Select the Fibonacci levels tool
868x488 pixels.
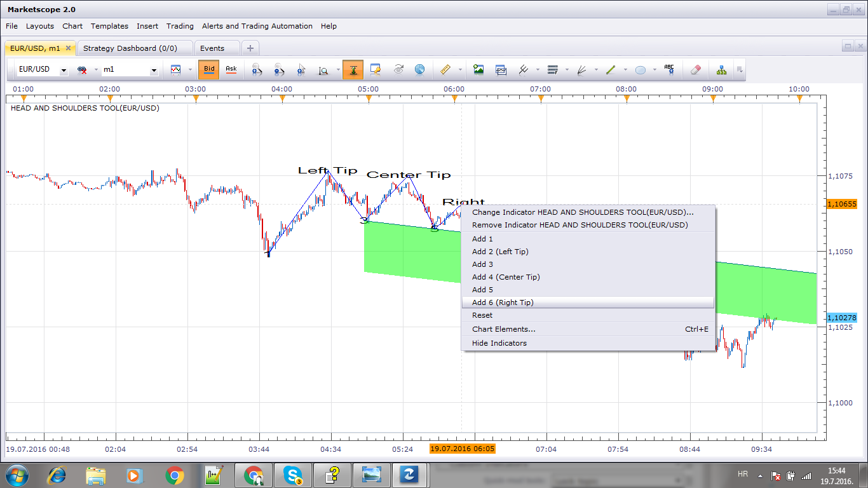pos(552,69)
